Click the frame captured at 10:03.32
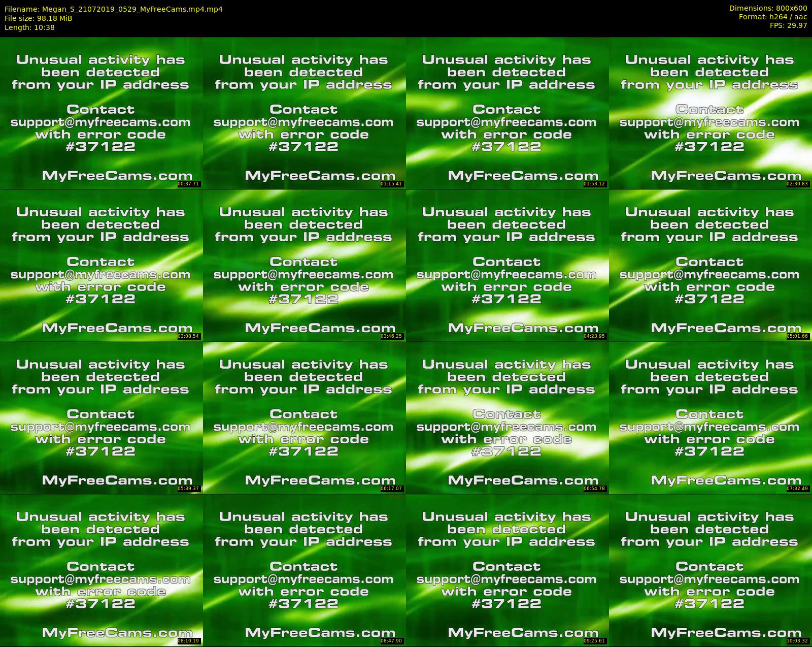Viewport: 812px width, 647px height. (x=710, y=570)
